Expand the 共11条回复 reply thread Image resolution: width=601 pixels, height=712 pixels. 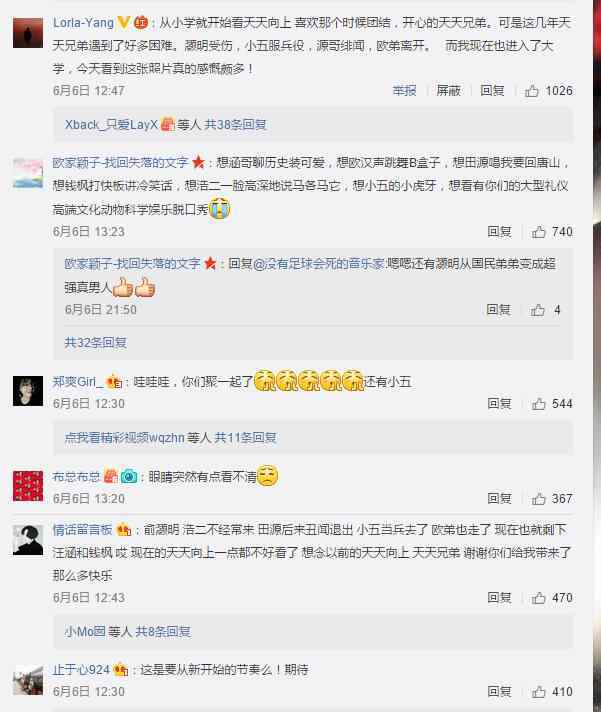click(x=246, y=438)
